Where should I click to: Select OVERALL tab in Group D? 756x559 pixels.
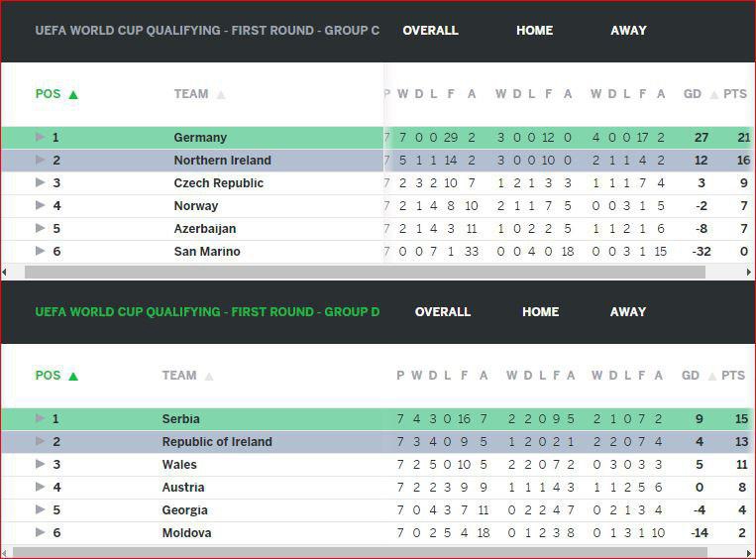point(442,312)
